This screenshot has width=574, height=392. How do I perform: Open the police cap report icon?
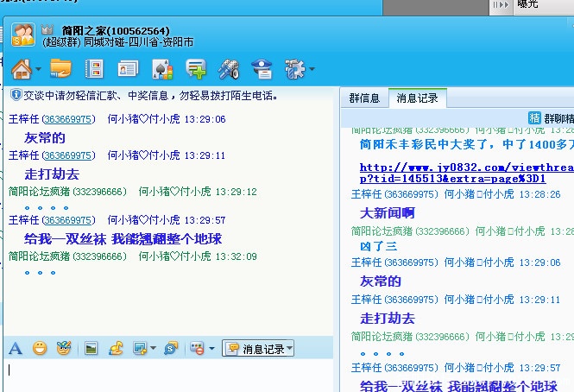tap(262, 69)
